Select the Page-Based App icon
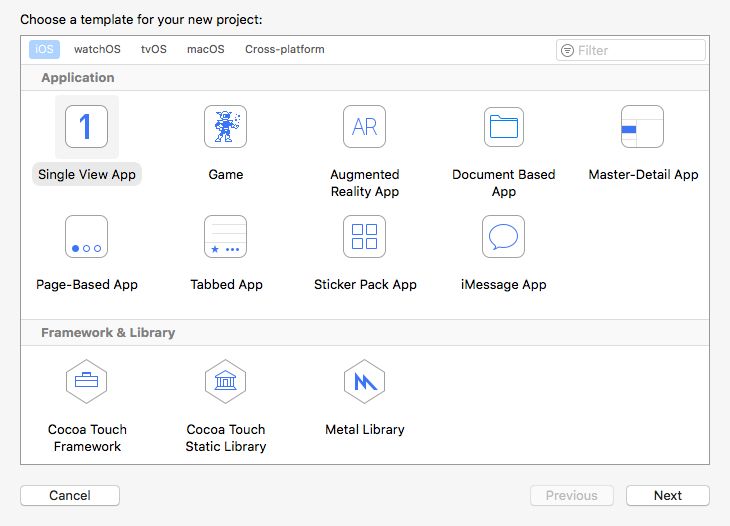730x526 pixels. point(86,237)
